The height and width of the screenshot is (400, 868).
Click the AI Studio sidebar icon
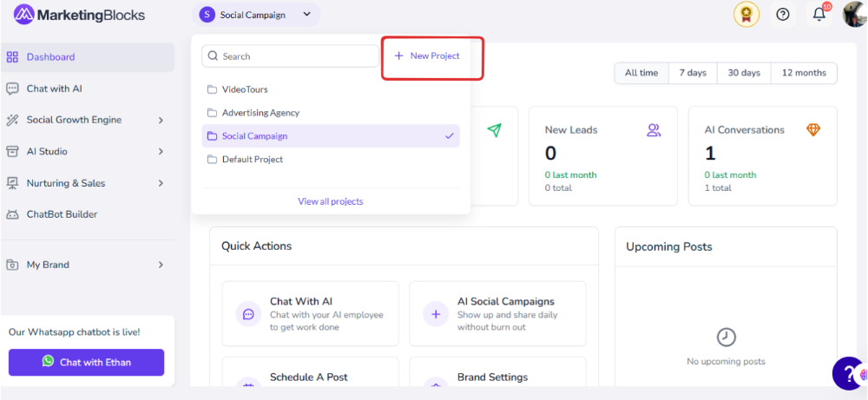12,152
